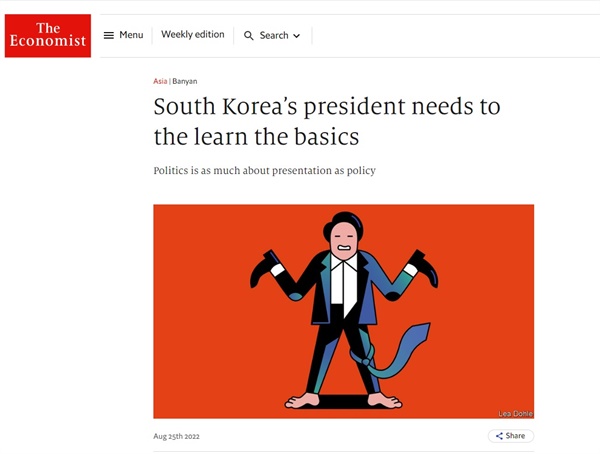The width and height of the screenshot is (600, 454).
Task: Click the Search label text
Action: click(274, 36)
